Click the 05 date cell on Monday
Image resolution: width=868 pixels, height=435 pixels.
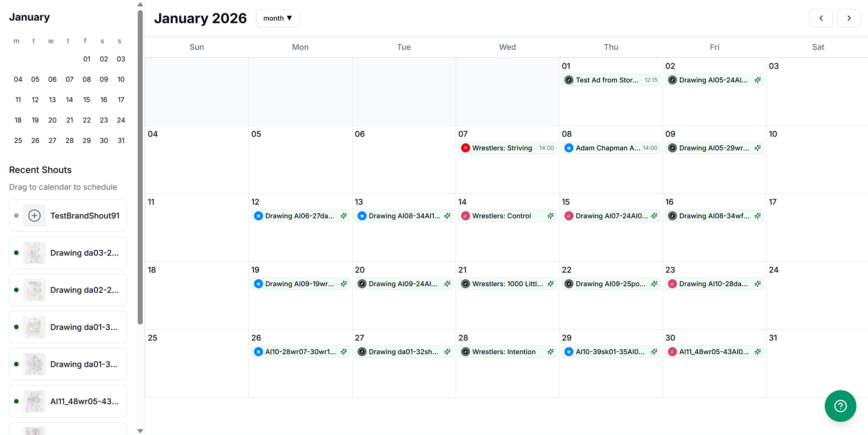[x=300, y=160]
